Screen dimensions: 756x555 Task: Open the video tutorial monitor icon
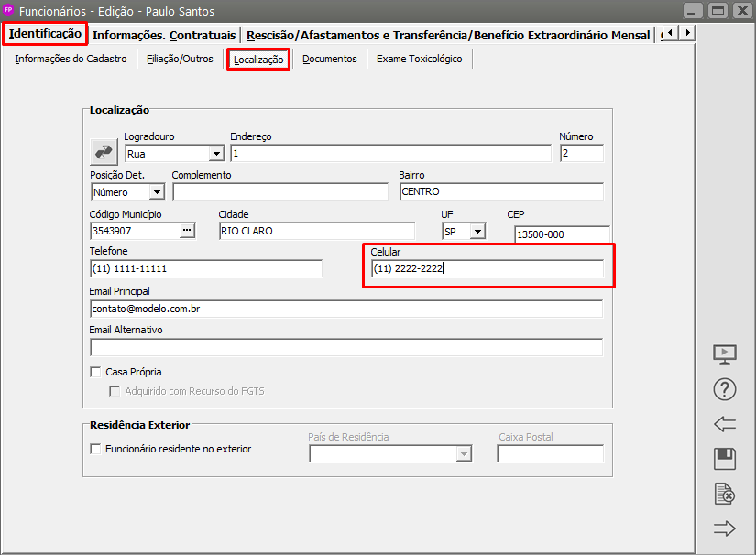click(725, 354)
